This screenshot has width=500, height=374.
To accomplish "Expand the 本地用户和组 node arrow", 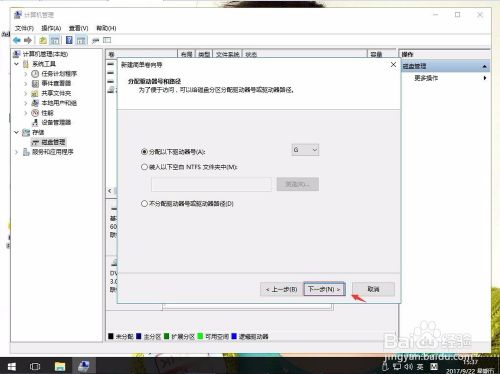I will point(26,103).
